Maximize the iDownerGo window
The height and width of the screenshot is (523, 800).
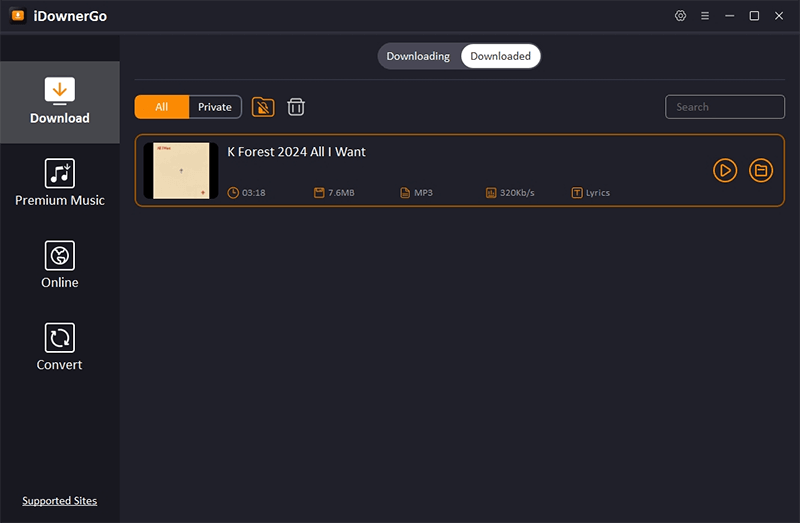pyautogui.click(x=754, y=16)
